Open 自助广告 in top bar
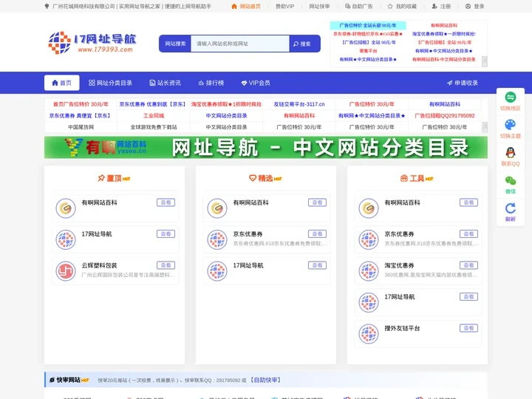Image resolution: width=532 pixels, height=399 pixels. coord(358,6)
